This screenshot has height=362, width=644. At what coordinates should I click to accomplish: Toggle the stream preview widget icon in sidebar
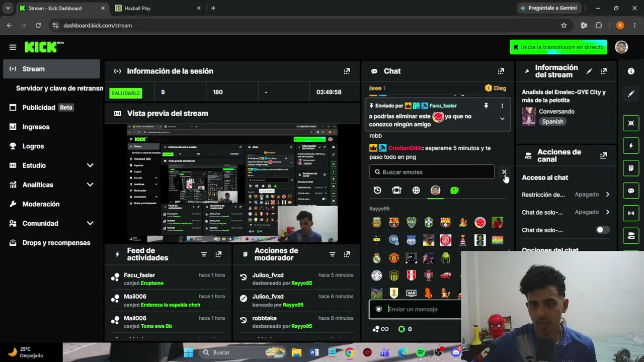click(x=631, y=123)
